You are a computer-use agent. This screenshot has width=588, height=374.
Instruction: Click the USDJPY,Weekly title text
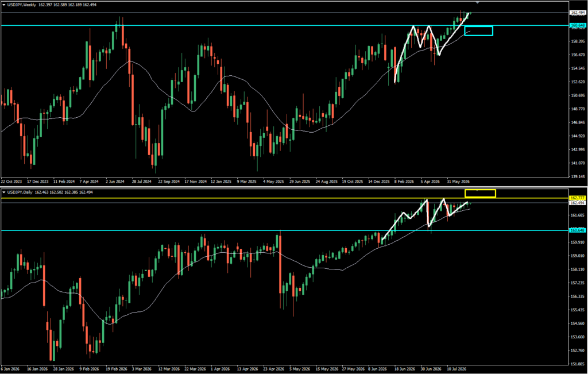click(x=22, y=5)
